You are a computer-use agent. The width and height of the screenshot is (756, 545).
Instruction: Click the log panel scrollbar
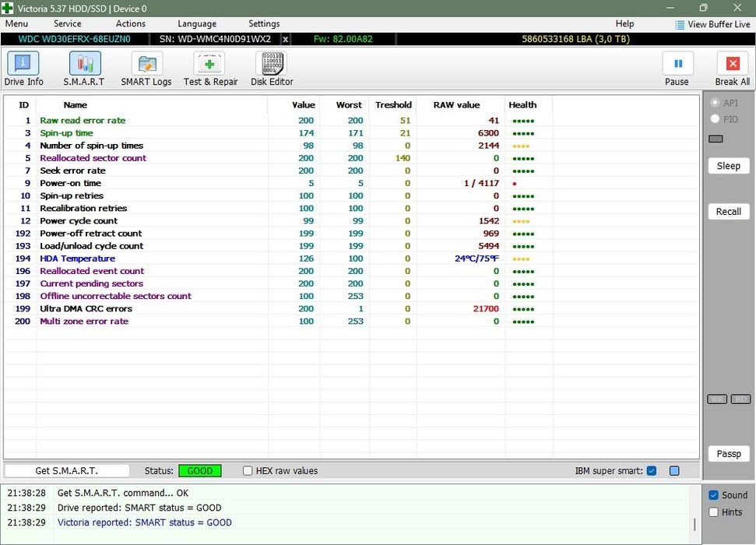(694, 524)
